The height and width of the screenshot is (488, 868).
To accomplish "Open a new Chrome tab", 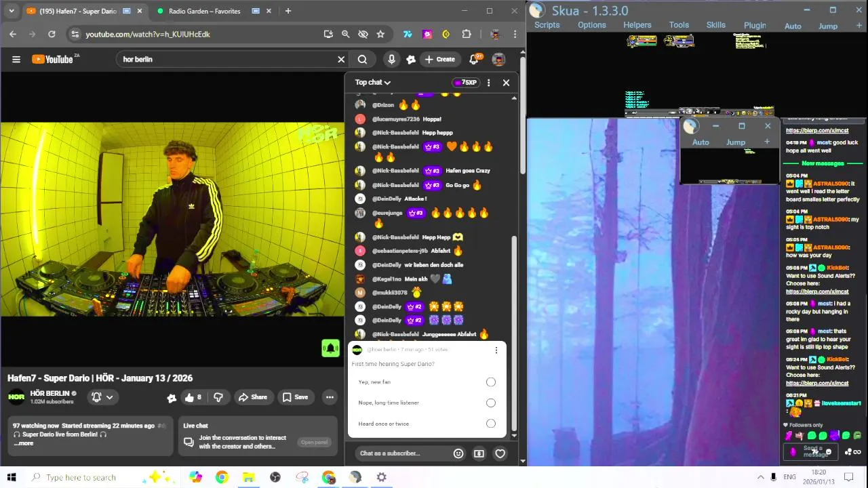I will point(288,11).
